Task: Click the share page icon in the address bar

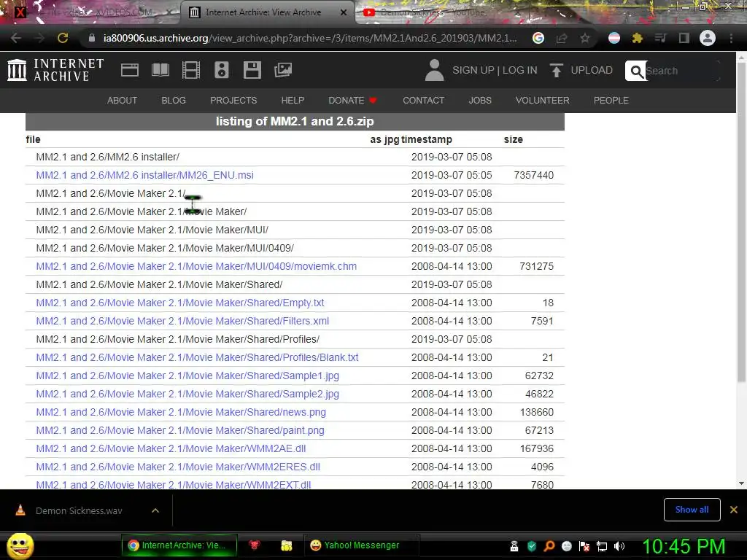Action: click(x=562, y=38)
